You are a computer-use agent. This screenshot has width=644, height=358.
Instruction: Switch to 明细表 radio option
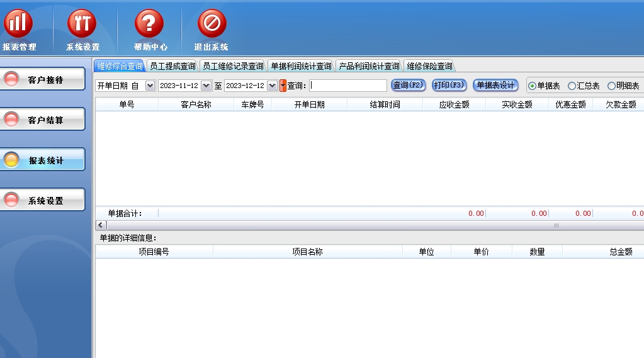[611, 86]
